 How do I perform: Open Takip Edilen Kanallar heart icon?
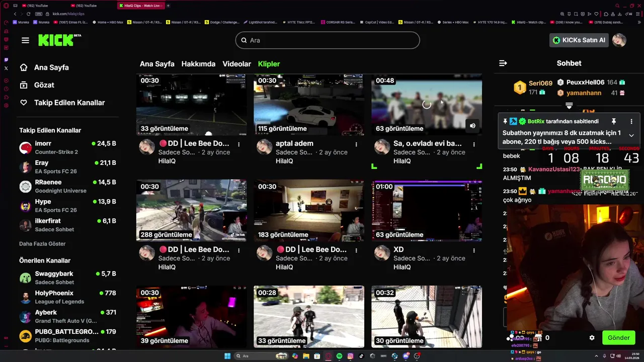[x=24, y=103]
